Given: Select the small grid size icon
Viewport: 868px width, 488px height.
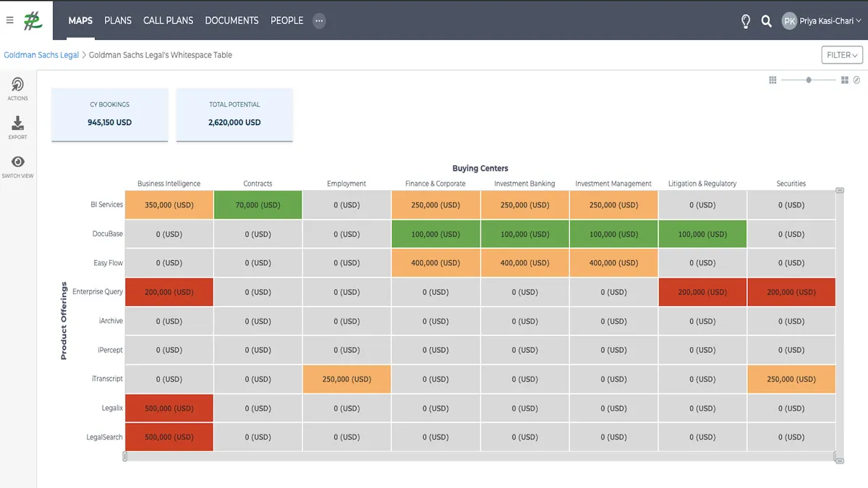Looking at the screenshot, I should pyautogui.click(x=773, y=80).
